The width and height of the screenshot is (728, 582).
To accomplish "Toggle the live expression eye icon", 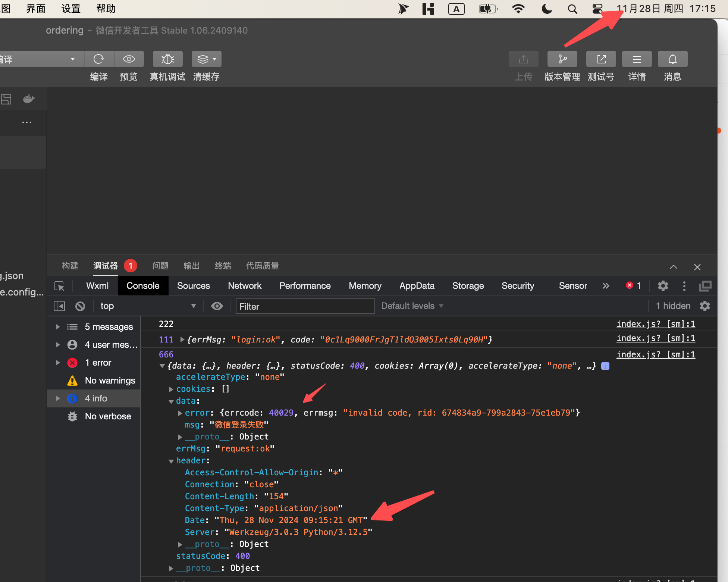I will [x=217, y=306].
